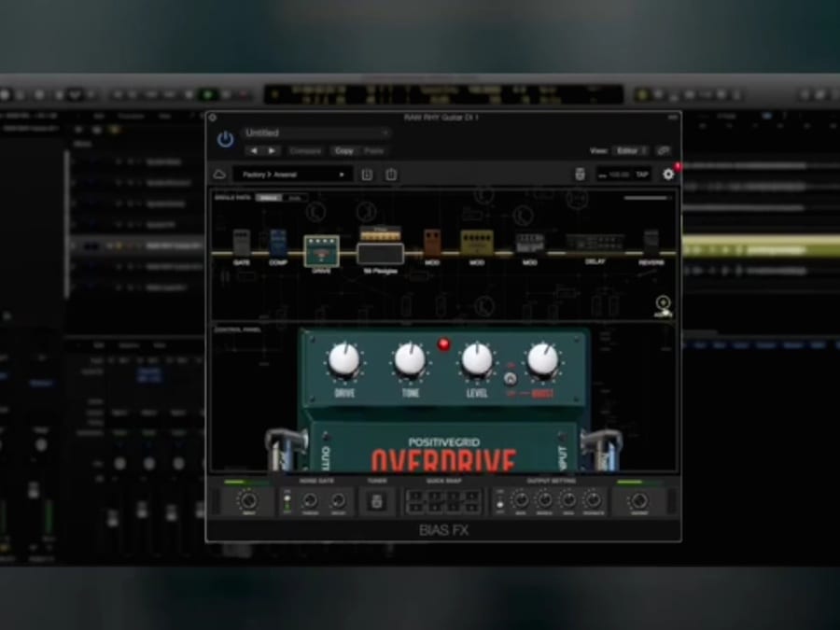840x630 pixels.
Task: Select the DELAY rack unit
Action: coord(595,245)
